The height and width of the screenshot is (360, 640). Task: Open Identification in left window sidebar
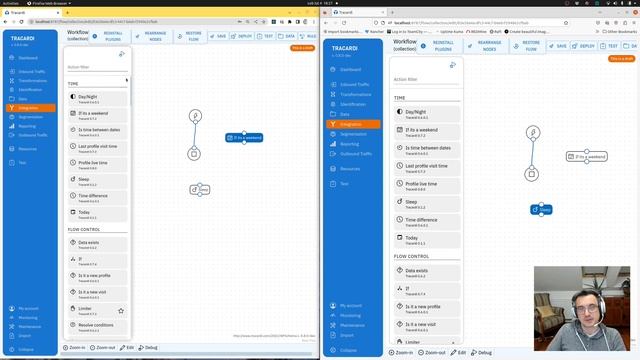(30, 90)
